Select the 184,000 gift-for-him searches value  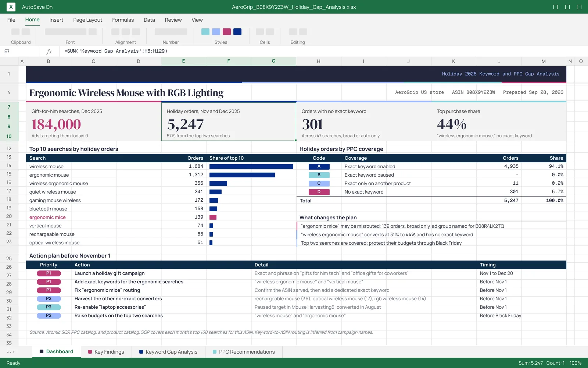click(x=56, y=124)
